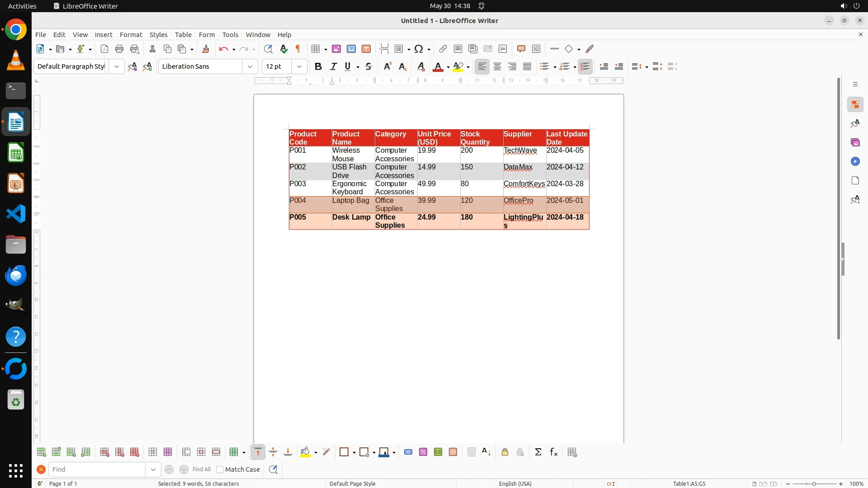Click the Clone Formatting paintbrush icon
The height and width of the screenshot is (488, 868).
pyautogui.click(x=206, y=49)
